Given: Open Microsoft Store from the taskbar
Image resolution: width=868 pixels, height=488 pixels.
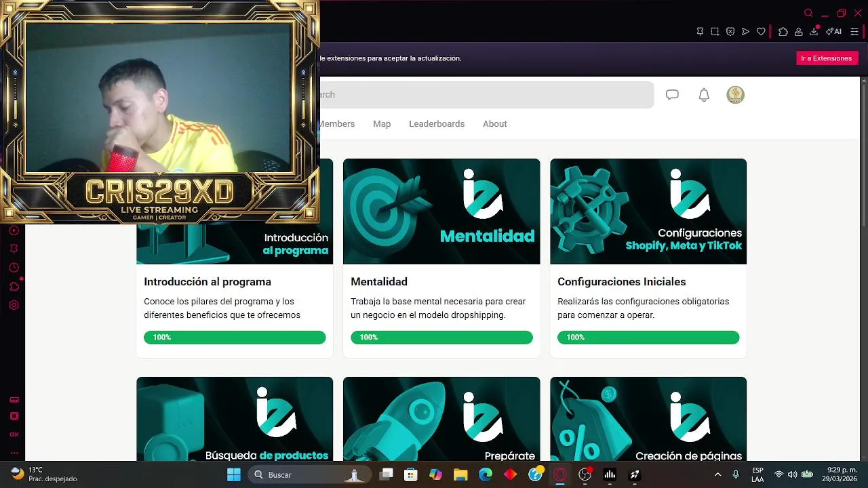Looking at the screenshot, I should [410, 474].
